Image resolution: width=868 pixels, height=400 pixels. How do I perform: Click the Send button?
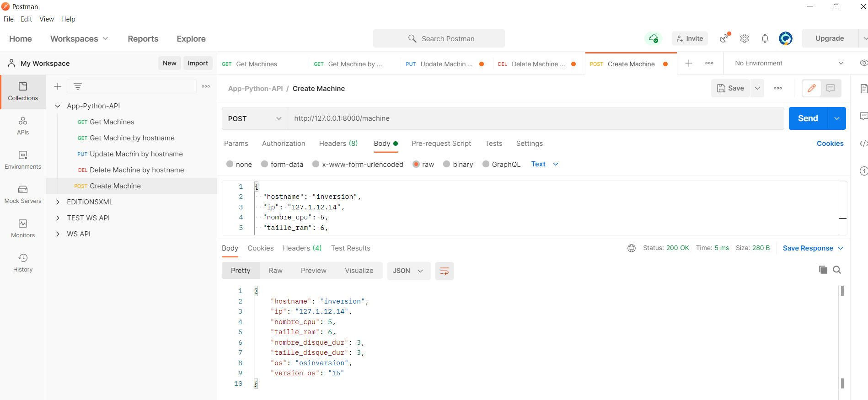coord(808,118)
